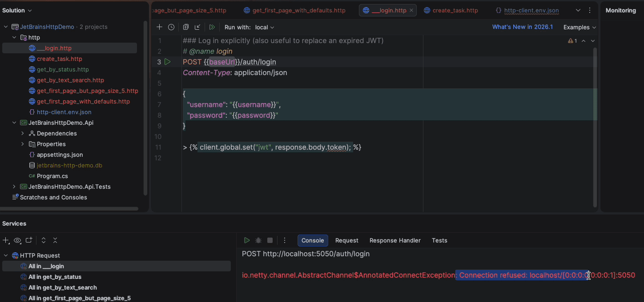Viewport: 644px width, 302px height.
Task: Open get_by_status.http file
Action: 63,69
